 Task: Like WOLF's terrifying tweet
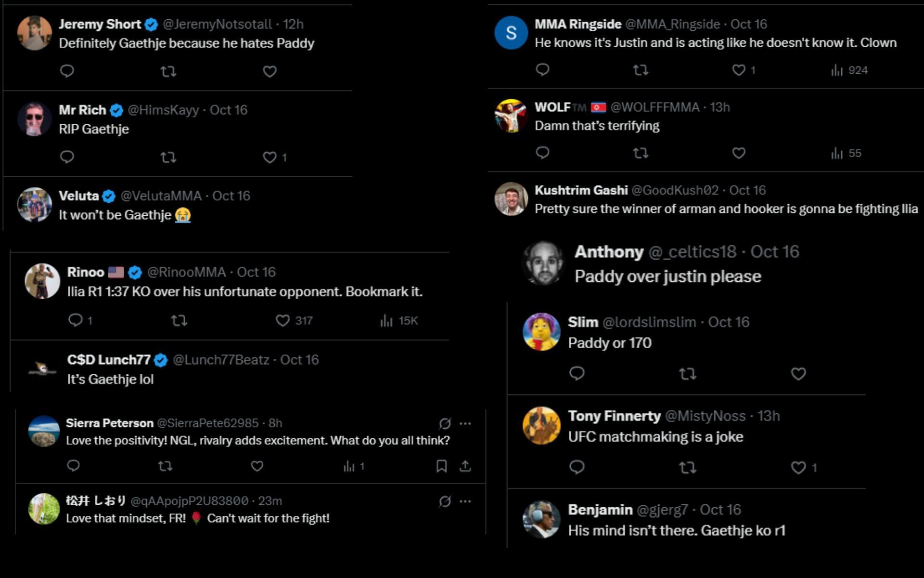[x=738, y=153]
